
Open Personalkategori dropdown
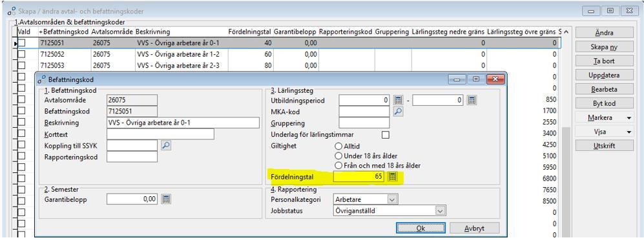pos(392,199)
